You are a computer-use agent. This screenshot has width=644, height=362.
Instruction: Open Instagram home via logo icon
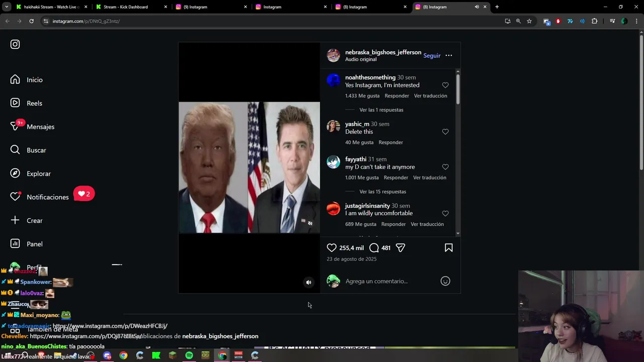tap(15, 44)
